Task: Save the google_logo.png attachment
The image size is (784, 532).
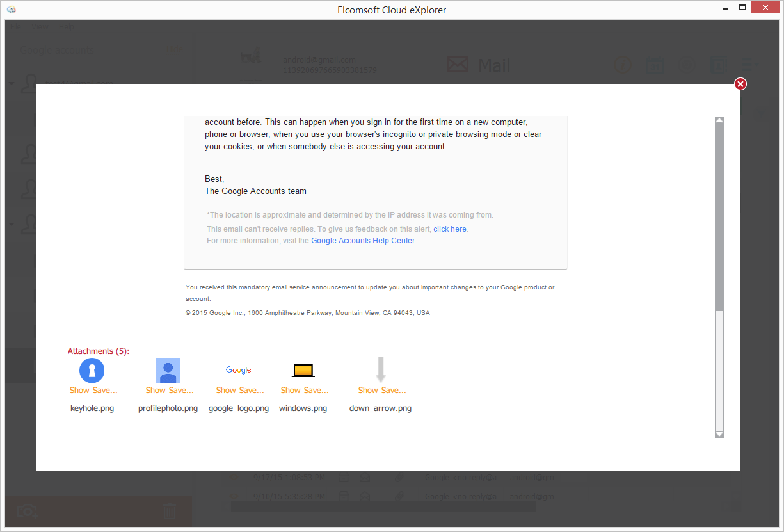Action: tap(252, 390)
